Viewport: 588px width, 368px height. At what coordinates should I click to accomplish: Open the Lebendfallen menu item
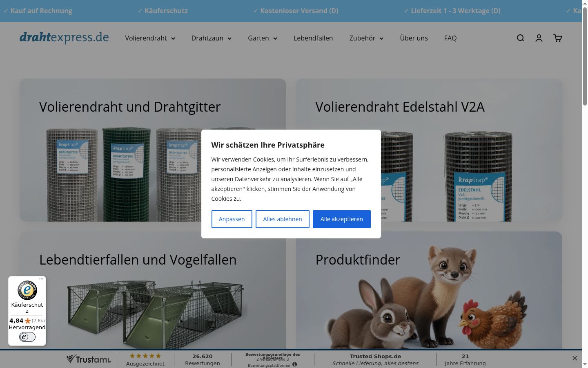point(313,38)
